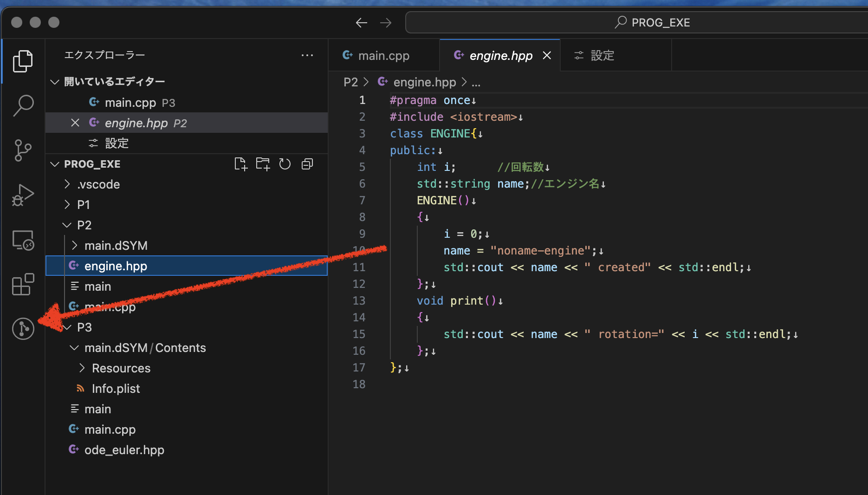Image resolution: width=868 pixels, height=495 pixels.
Task: Collapse main.dSYM/Contents folder
Action: click(74, 348)
